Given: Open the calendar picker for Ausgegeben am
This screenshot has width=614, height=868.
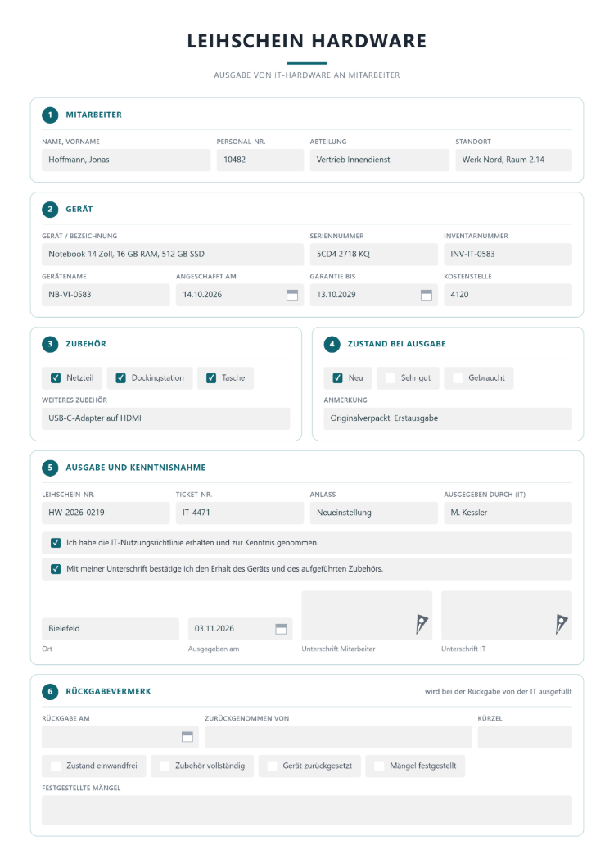Looking at the screenshot, I should pyautogui.click(x=282, y=629).
